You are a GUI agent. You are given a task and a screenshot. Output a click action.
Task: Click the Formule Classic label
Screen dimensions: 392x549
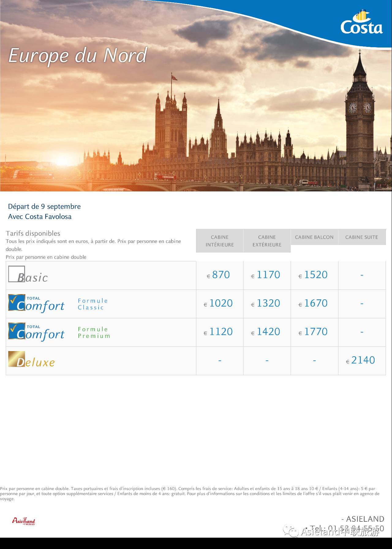pyautogui.click(x=93, y=304)
